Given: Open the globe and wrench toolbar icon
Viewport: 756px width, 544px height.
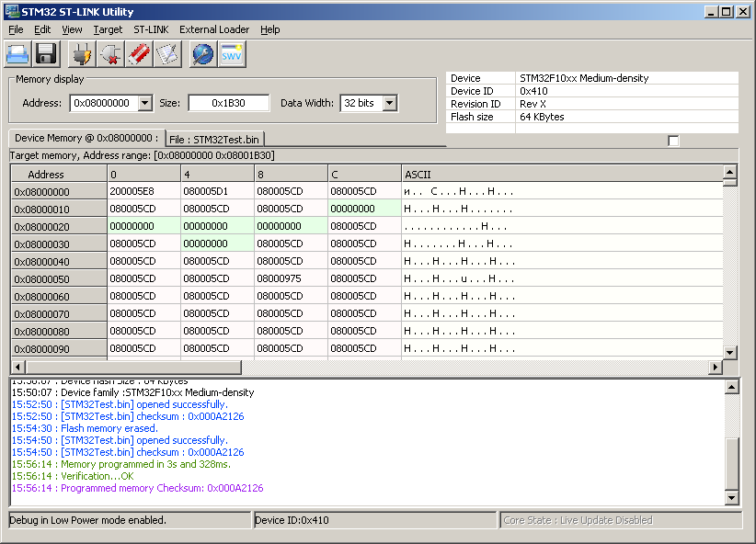Looking at the screenshot, I should point(202,54).
